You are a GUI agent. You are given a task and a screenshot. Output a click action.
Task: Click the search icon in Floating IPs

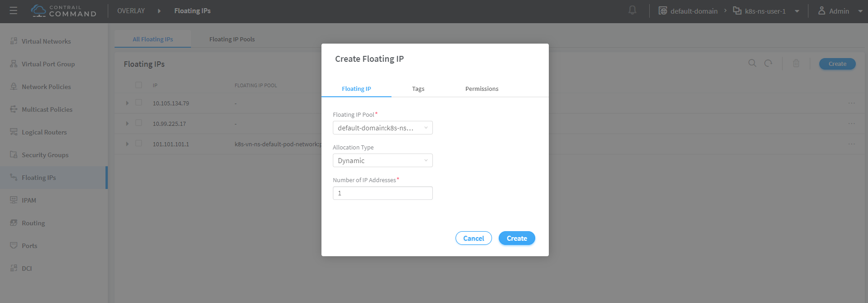[753, 63]
